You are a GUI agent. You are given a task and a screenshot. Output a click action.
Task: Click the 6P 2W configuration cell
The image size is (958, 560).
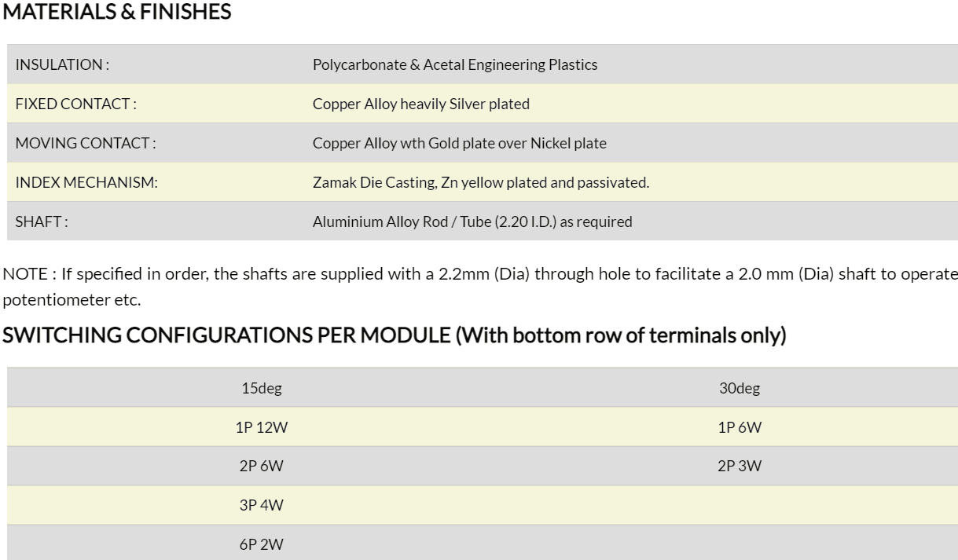(262, 545)
